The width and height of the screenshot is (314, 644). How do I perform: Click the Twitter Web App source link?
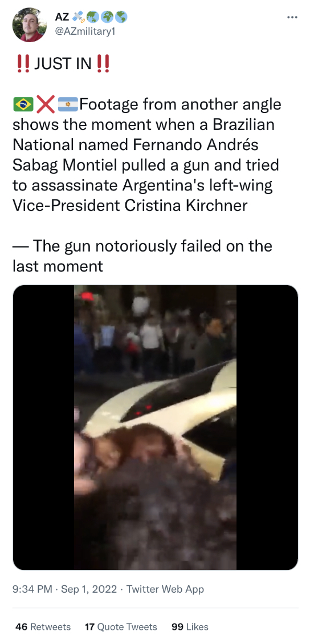165,589
